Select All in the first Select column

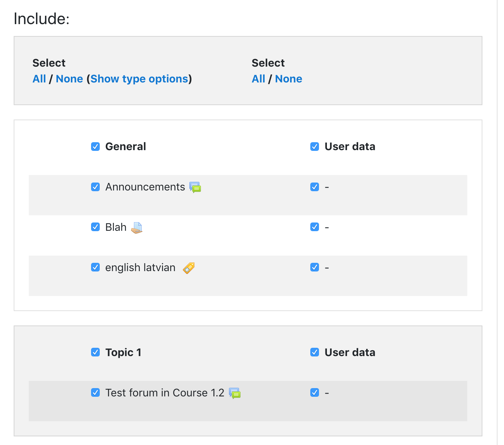(39, 79)
